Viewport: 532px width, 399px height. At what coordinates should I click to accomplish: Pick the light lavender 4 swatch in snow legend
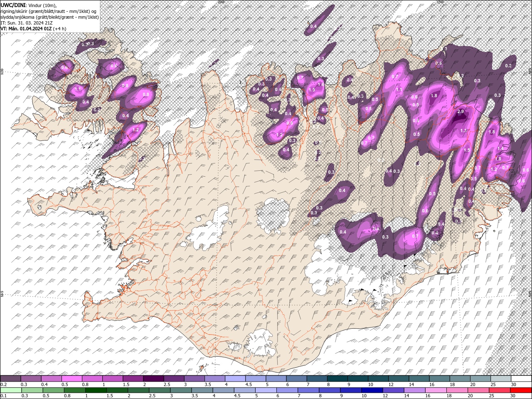(x=235, y=379)
